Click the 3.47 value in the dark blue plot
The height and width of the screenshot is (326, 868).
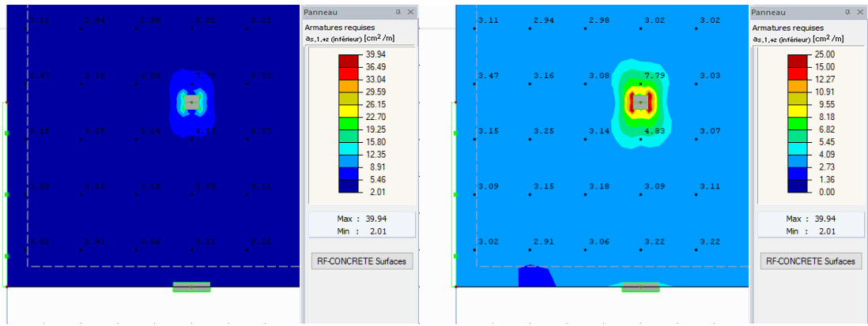click(x=39, y=75)
